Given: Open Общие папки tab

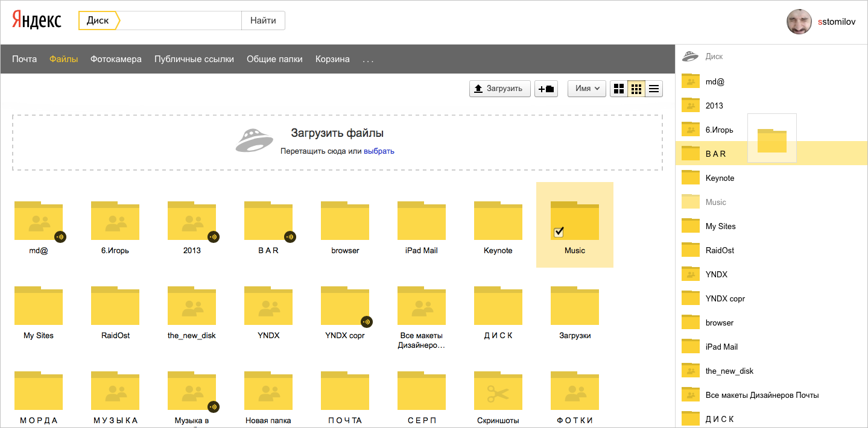Looking at the screenshot, I should click(274, 59).
